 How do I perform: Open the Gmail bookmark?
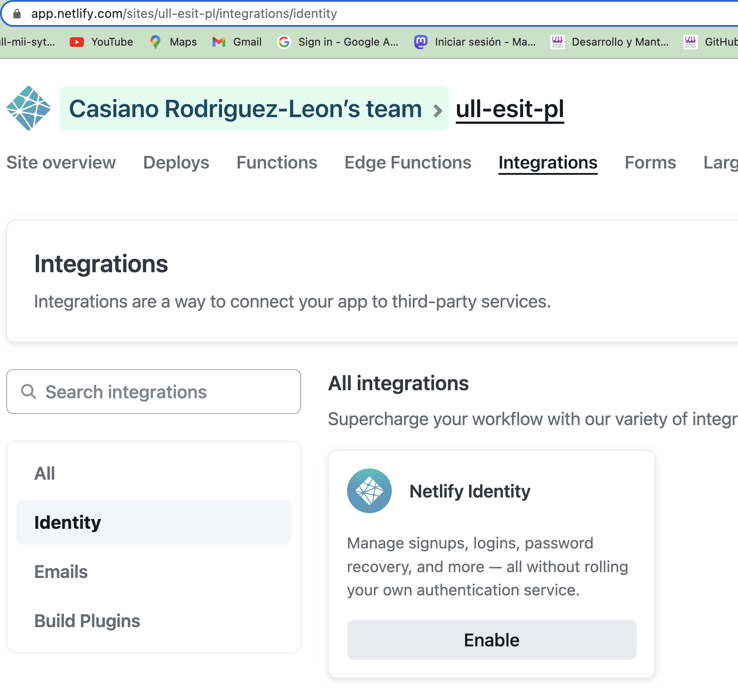tap(237, 42)
